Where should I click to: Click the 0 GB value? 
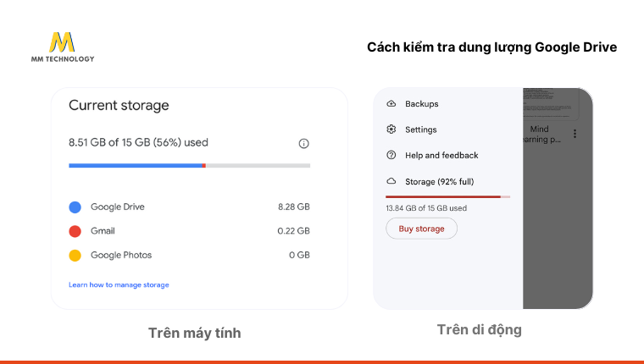pos(299,256)
